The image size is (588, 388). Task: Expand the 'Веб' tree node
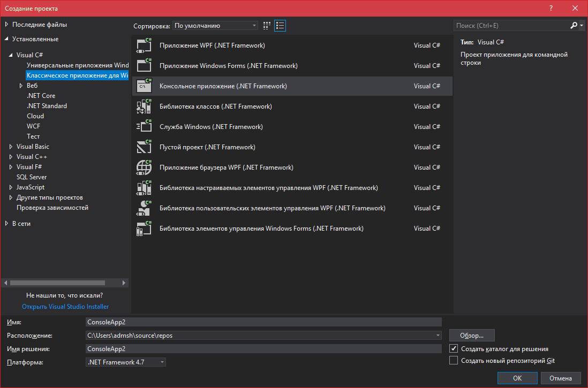[21, 86]
